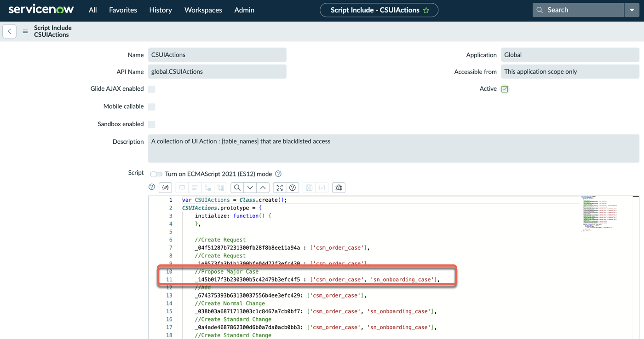Screen dimensions: 644x339
Task: Open script search with magnifier icon
Action: point(237,187)
